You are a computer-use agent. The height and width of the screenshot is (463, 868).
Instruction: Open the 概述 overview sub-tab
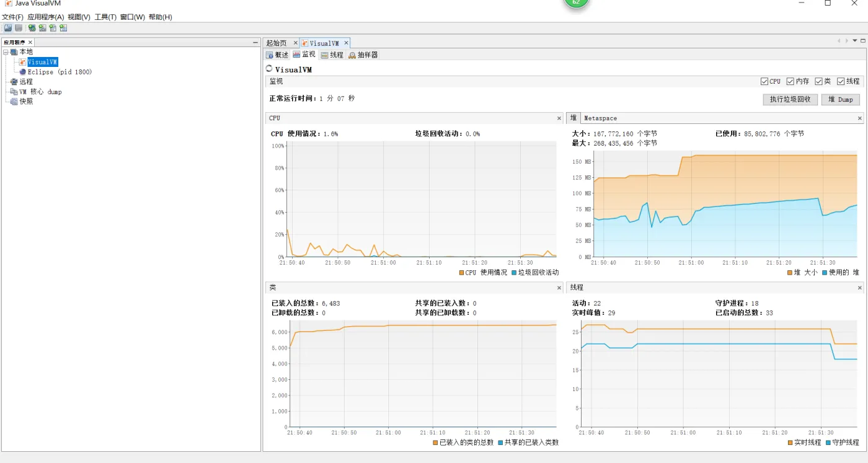277,55
